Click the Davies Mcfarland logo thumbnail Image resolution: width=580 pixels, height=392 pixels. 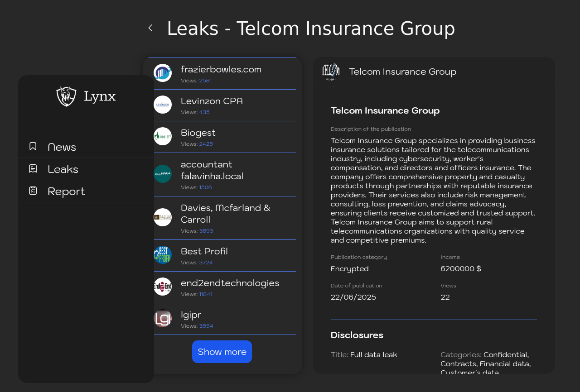pyautogui.click(x=163, y=217)
